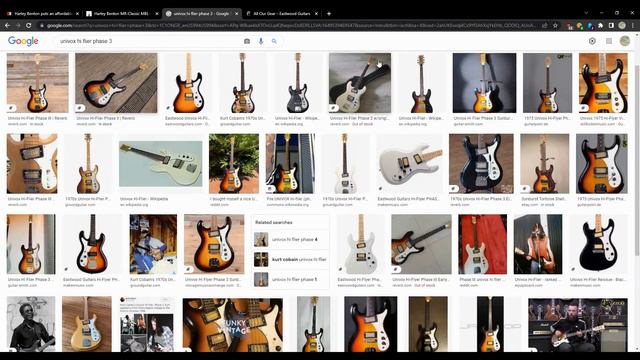640x360 pixels.
Task: Expand the tab search chevron
Action: (x=586, y=13)
